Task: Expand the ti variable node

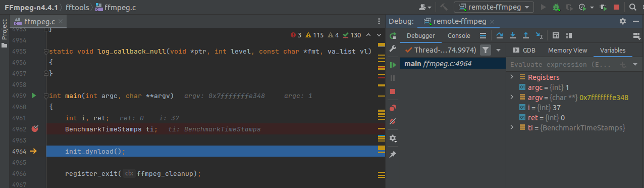Action: pos(512,128)
